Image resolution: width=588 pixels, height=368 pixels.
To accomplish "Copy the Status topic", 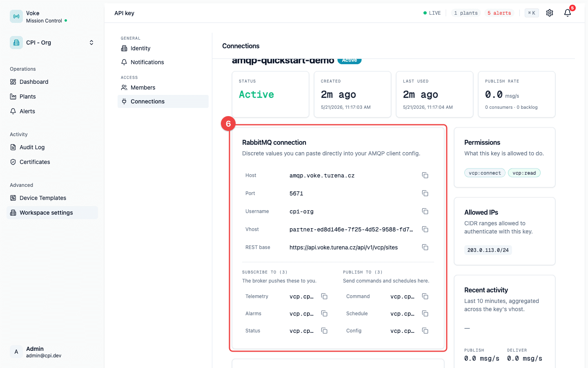I will coord(324,331).
